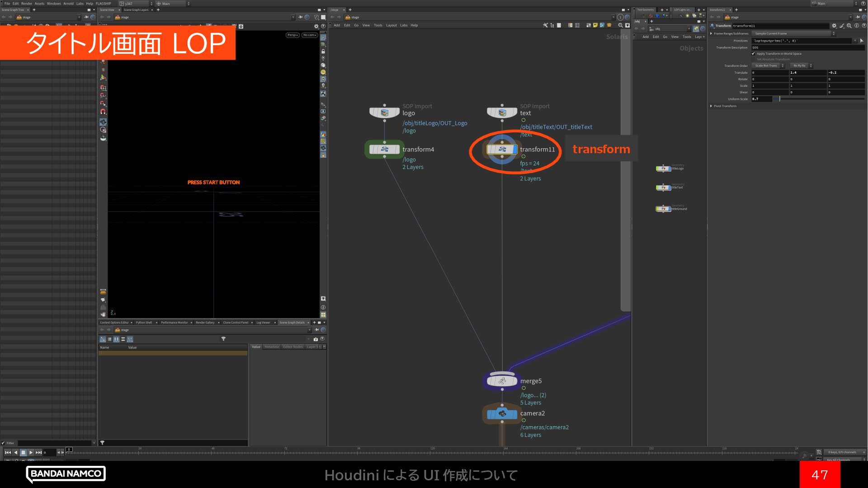
Task: Adjust the Uniform Scale slider
Action: click(779, 99)
